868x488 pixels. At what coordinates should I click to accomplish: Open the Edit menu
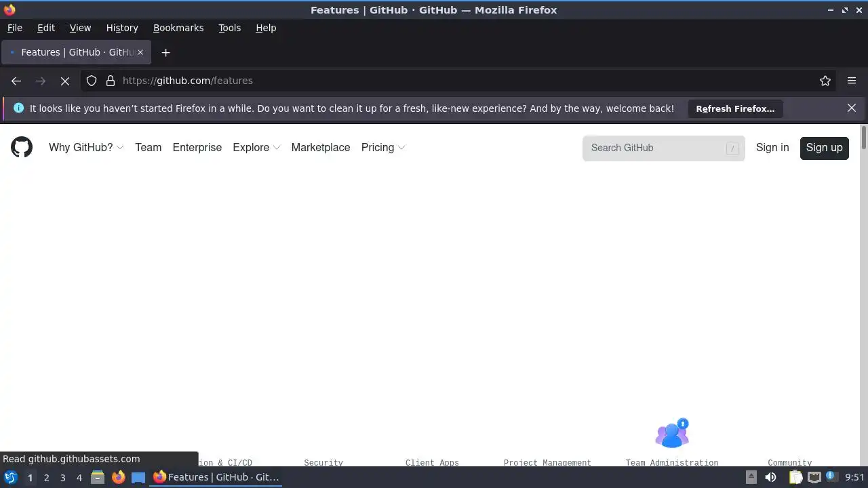[x=46, y=28]
